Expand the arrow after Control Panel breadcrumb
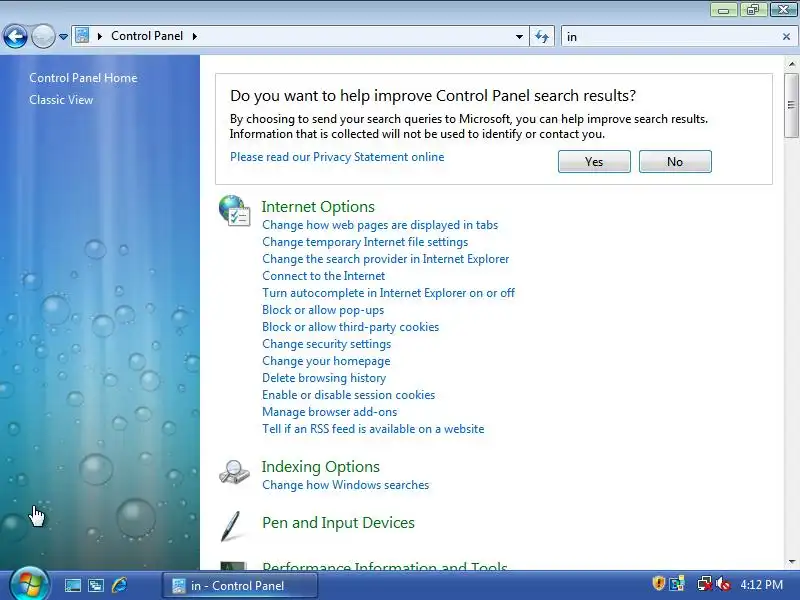The image size is (800, 600). click(194, 36)
